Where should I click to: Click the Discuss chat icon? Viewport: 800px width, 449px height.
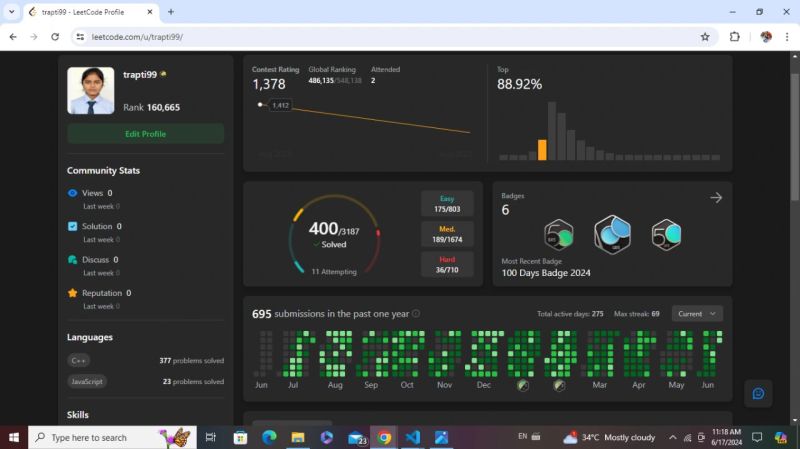pyautogui.click(x=72, y=260)
